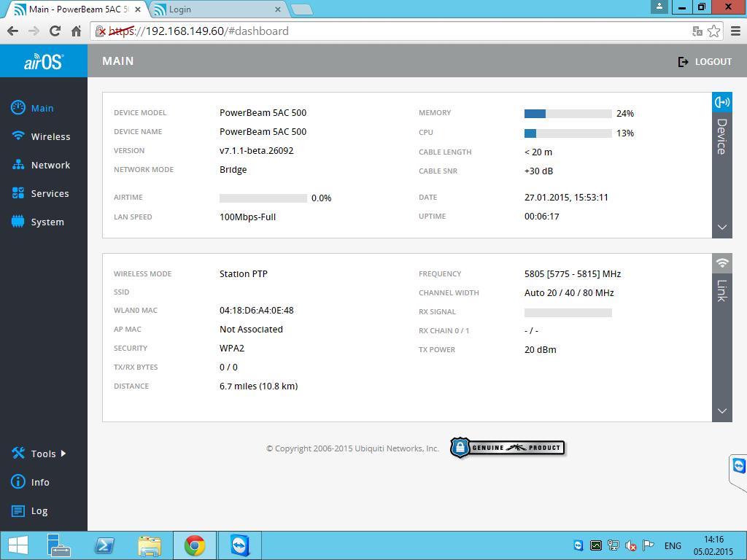Click the Main dashboard gauge icon

[x=18, y=108]
